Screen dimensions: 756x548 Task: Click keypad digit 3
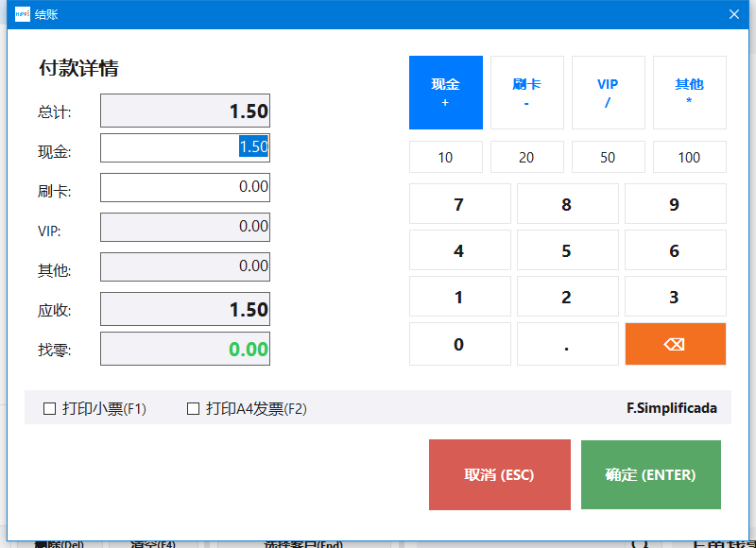click(675, 297)
